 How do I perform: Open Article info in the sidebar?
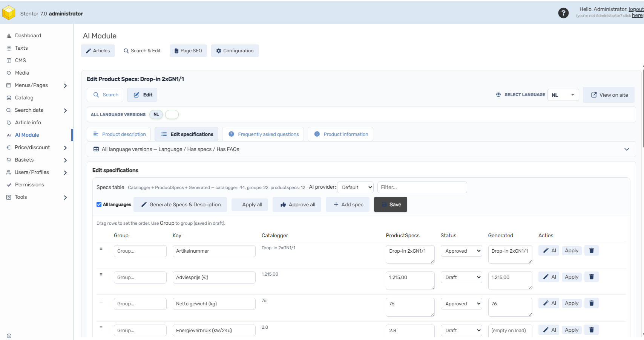(28, 123)
